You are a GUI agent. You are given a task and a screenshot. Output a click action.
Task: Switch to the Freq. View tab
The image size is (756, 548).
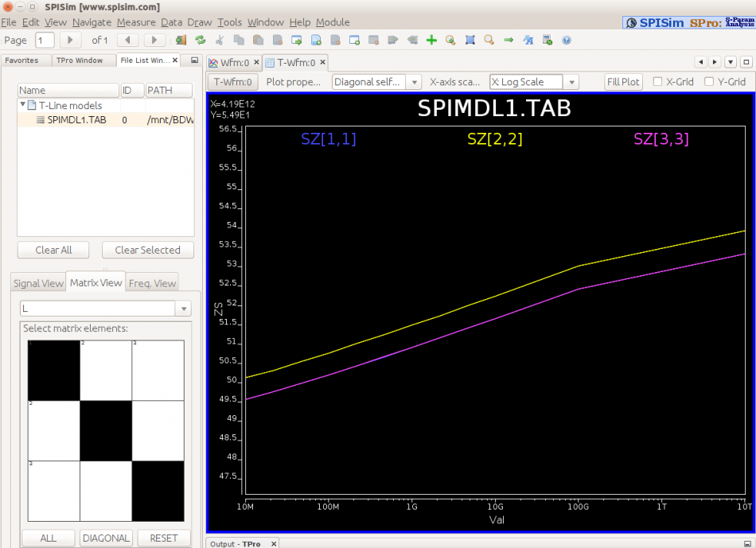(x=152, y=283)
